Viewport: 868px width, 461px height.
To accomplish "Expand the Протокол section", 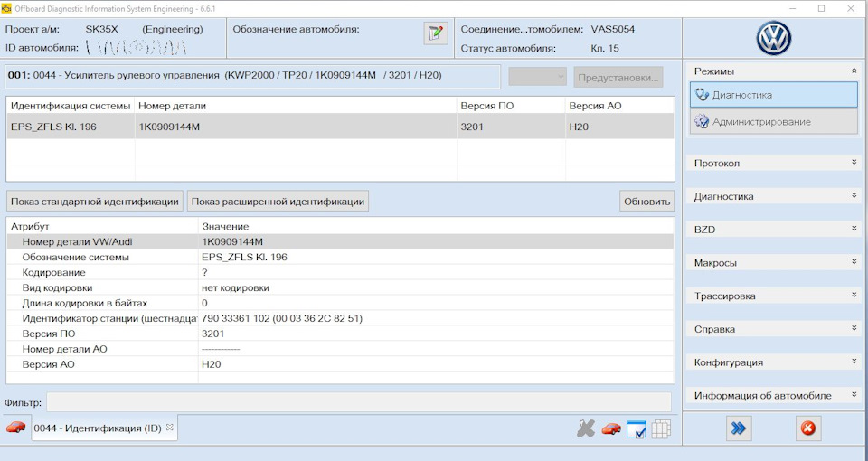I will (x=854, y=163).
